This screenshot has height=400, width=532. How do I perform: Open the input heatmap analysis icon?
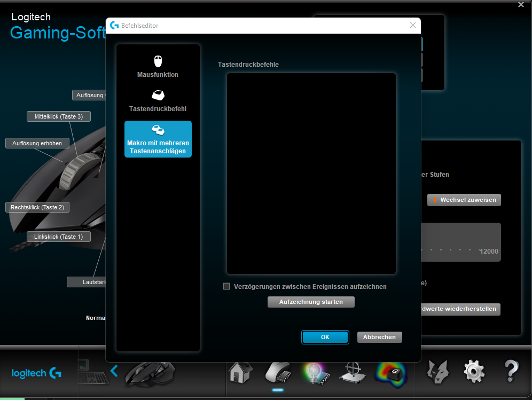[x=391, y=373]
